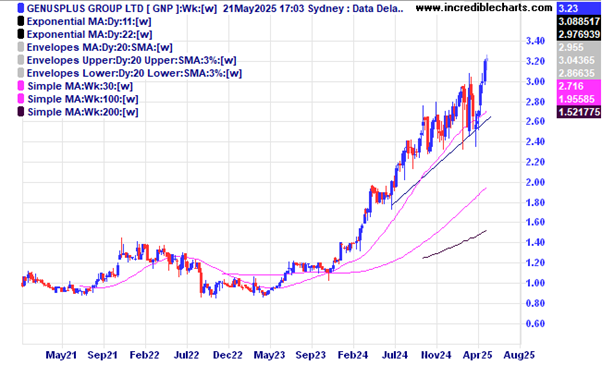The height and width of the screenshot is (365, 602).
Task: Click the Aug25 date axis label
Action: tap(519, 355)
